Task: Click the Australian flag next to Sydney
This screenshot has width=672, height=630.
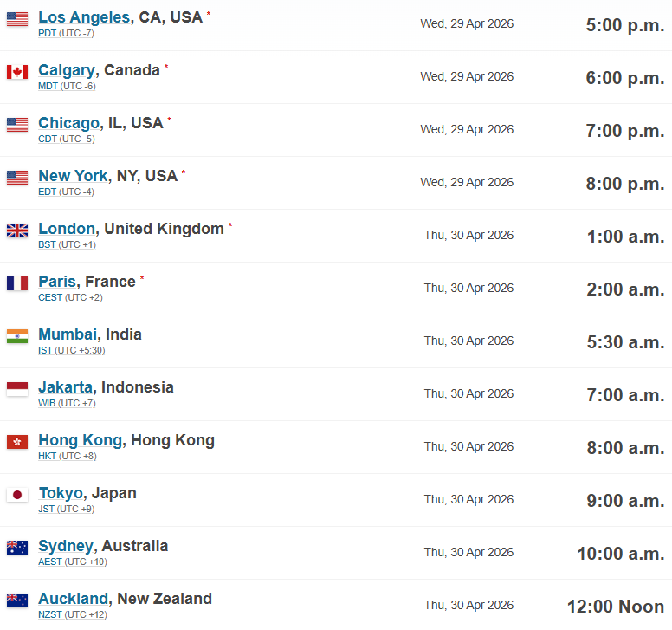Action: tap(17, 548)
